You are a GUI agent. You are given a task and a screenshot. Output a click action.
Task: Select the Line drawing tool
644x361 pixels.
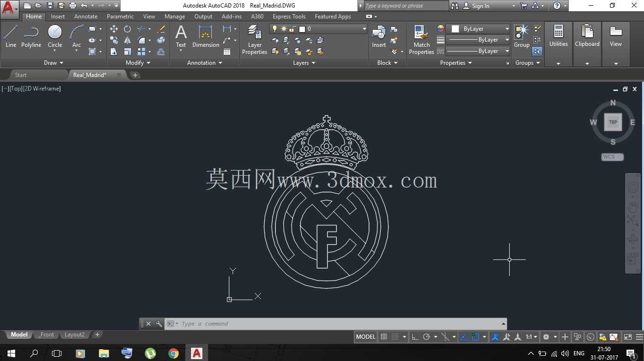coord(10,37)
